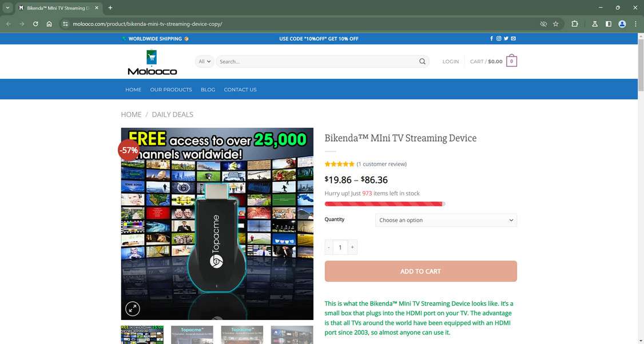The height and width of the screenshot is (344, 644).
Task: Click the third-party cookies eye icon
Action: pyautogui.click(x=543, y=24)
